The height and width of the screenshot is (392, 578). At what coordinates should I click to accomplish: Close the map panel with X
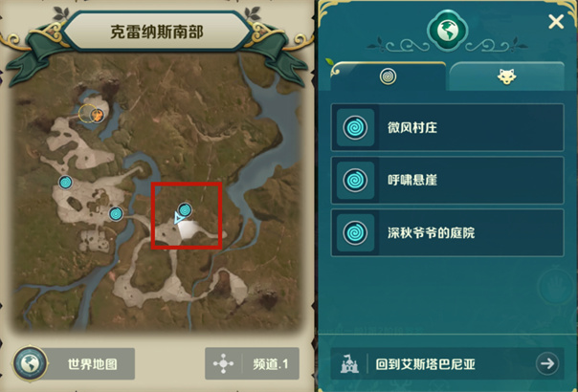pyautogui.click(x=556, y=22)
